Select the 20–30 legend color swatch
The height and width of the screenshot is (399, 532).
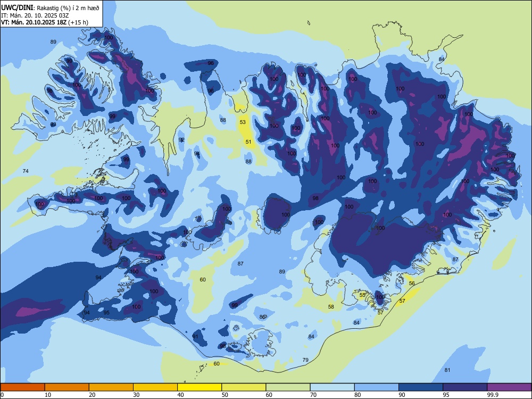[x=111, y=387]
